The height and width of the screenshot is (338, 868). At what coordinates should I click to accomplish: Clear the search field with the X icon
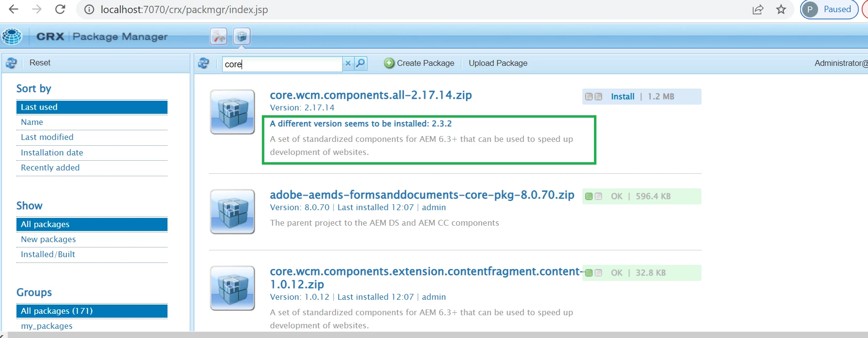pos(348,63)
